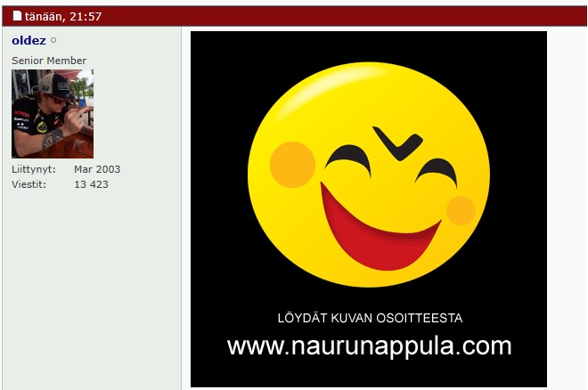
Task: Click the Mar 2003 join date
Action: pyautogui.click(x=97, y=169)
